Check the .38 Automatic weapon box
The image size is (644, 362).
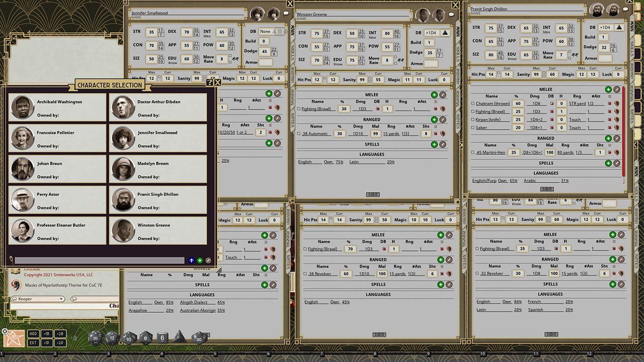tap(299, 134)
